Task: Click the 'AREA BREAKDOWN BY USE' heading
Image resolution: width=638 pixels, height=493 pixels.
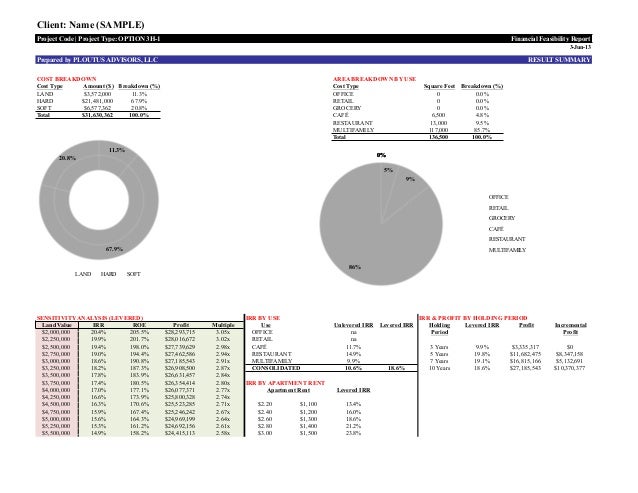Action: (x=374, y=79)
